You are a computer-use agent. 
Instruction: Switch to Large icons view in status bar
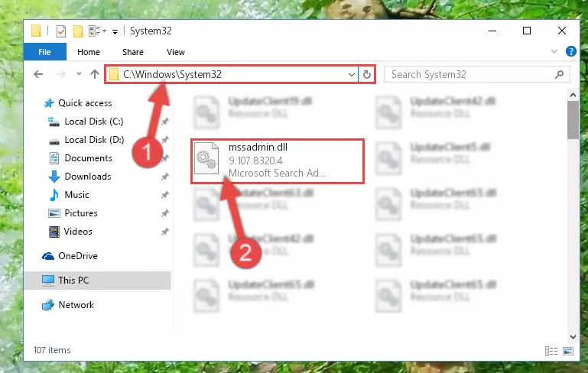point(568,352)
